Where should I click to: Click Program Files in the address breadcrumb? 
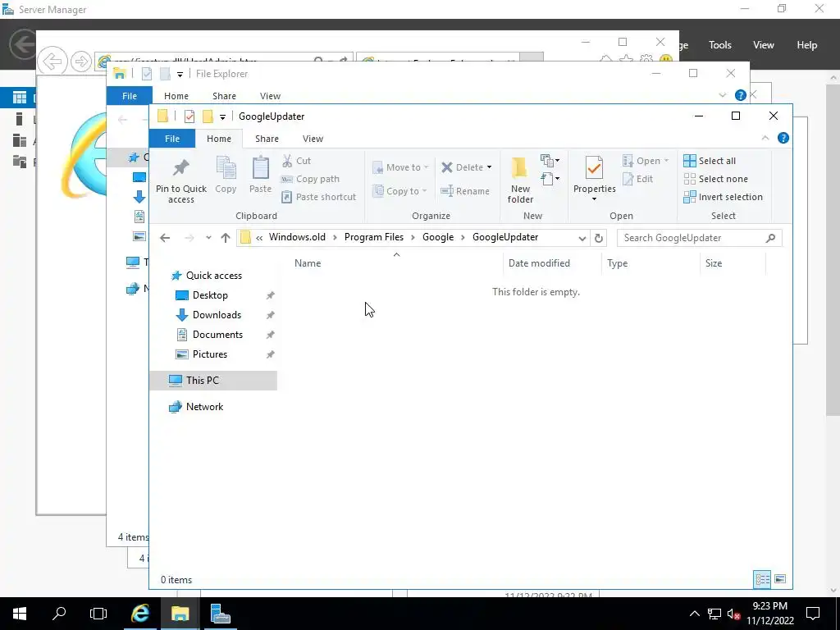pyautogui.click(x=374, y=237)
